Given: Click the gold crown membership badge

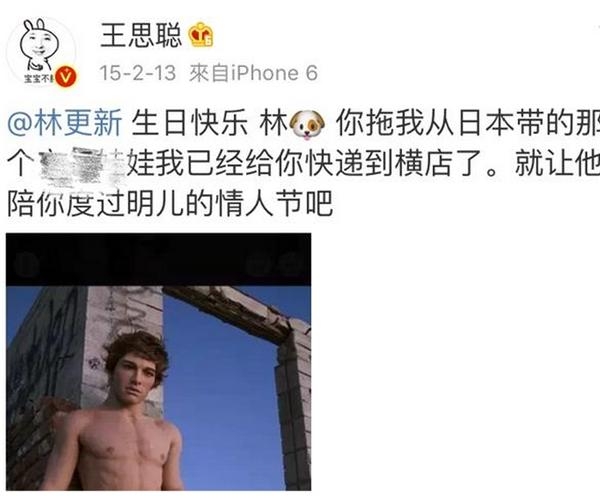Looking at the screenshot, I should 201,35.
